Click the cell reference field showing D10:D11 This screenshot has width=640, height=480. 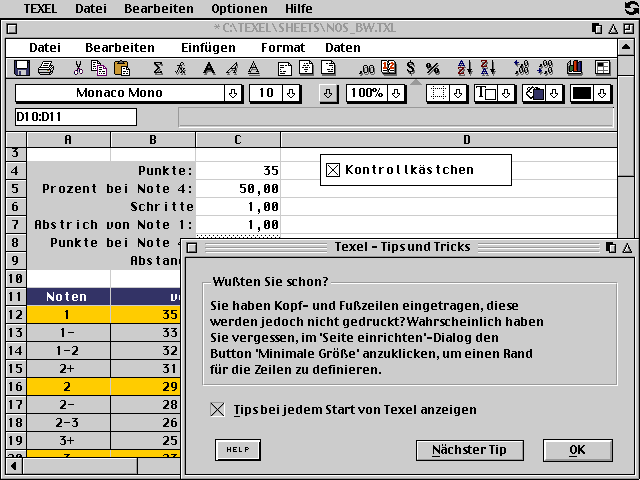tap(76, 117)
